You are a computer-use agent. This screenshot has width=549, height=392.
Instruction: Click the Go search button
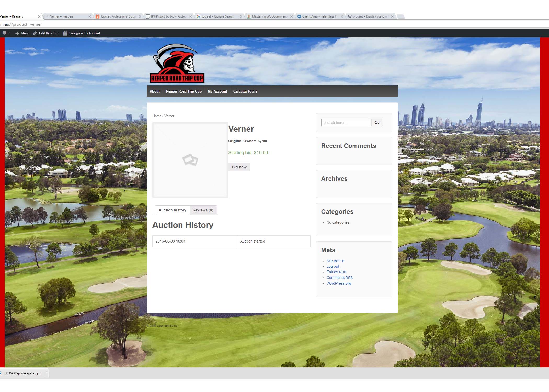point(377,123)
